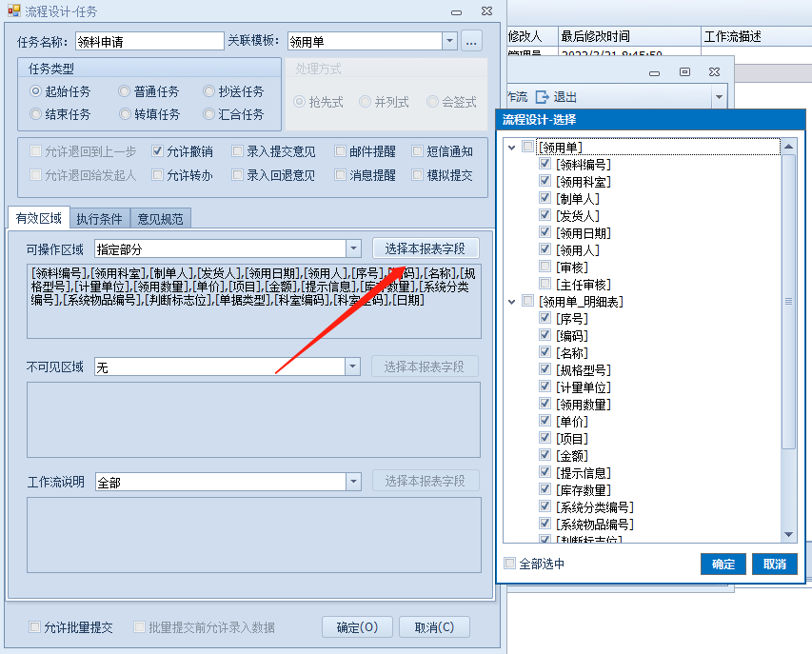Click 选择本报表字段 button for 可操作区域
The height and width of the screenshot is (654, 812).
pyautogui.click(x=425, y=248)
